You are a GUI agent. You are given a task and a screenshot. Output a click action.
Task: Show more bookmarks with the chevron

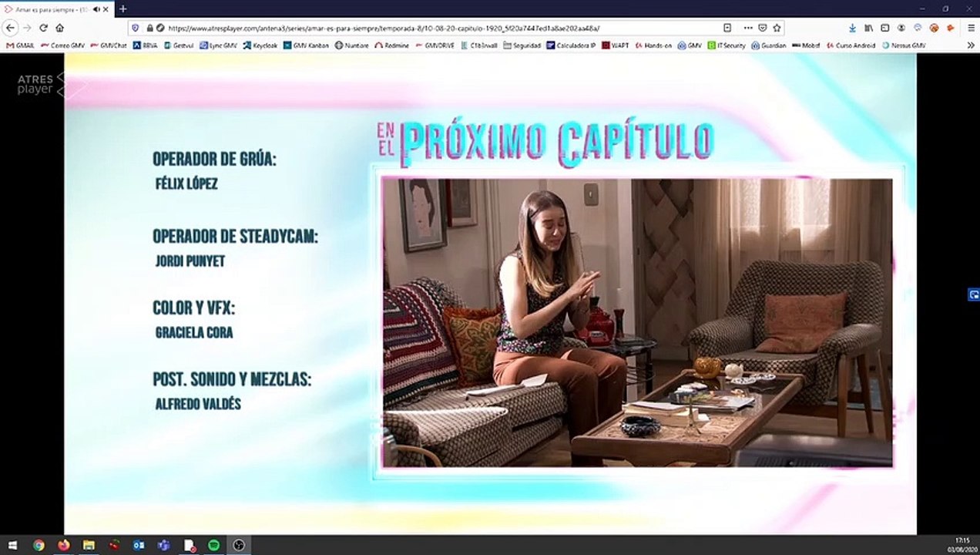pyautogui.click(x=971, y=45)
